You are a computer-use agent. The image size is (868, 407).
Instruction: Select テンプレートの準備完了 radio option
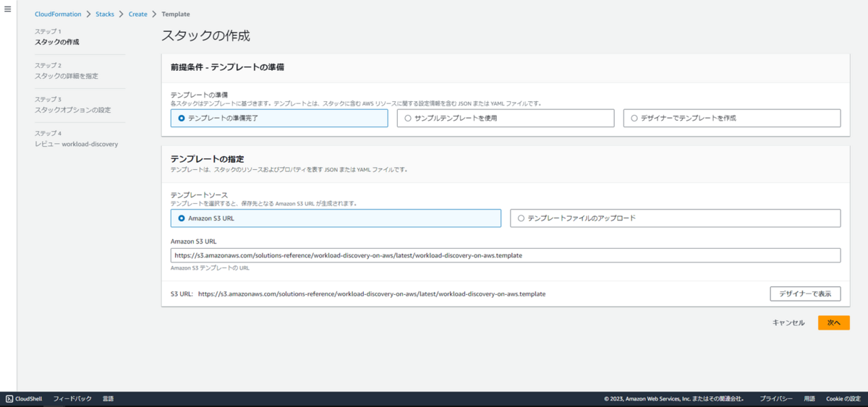point(279,118)
